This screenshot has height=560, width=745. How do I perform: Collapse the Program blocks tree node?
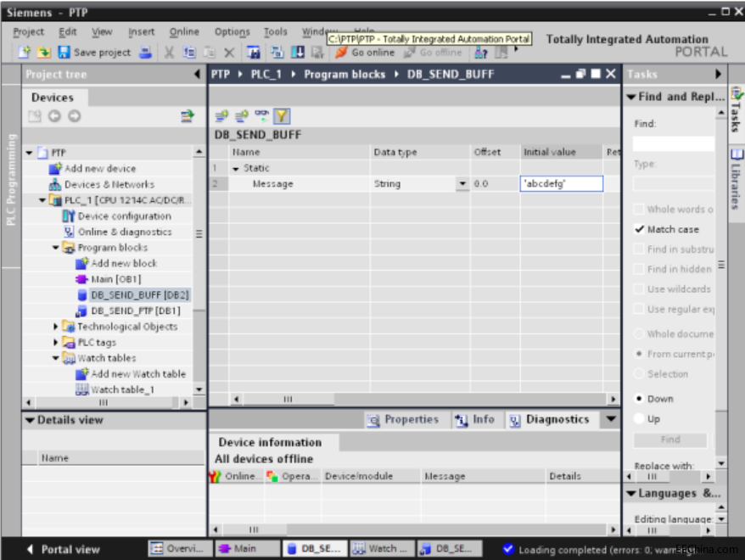coord(56,248)
